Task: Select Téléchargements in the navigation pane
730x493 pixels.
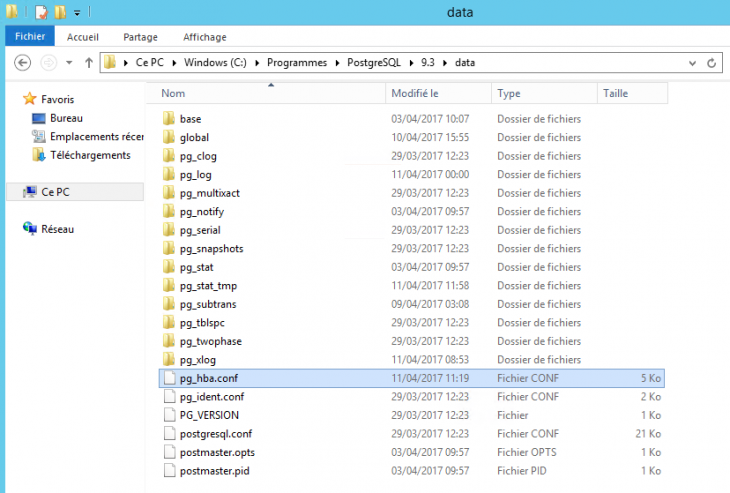Action: point(90,155)
